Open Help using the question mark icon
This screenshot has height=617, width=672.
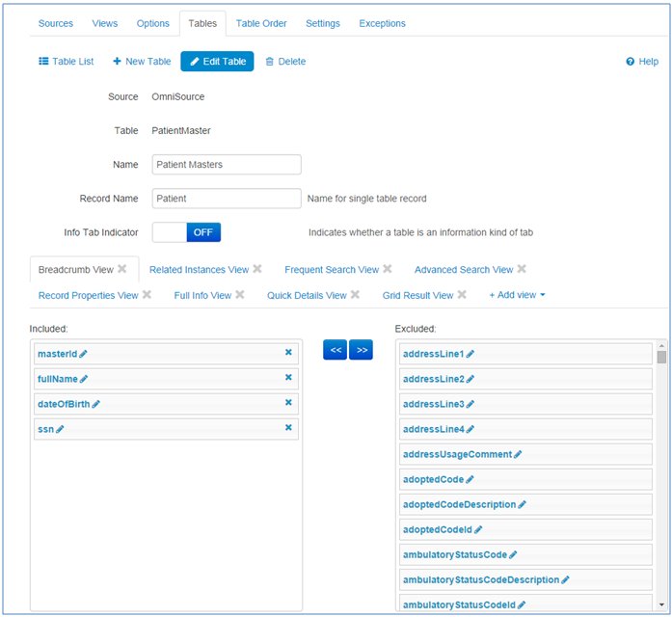pyautogui.click(x=631, y=62)
